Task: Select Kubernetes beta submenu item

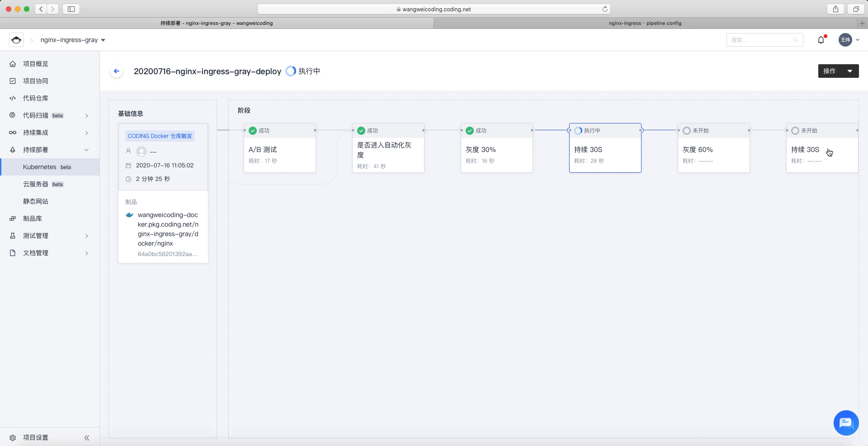Action: tap(50, 167)
